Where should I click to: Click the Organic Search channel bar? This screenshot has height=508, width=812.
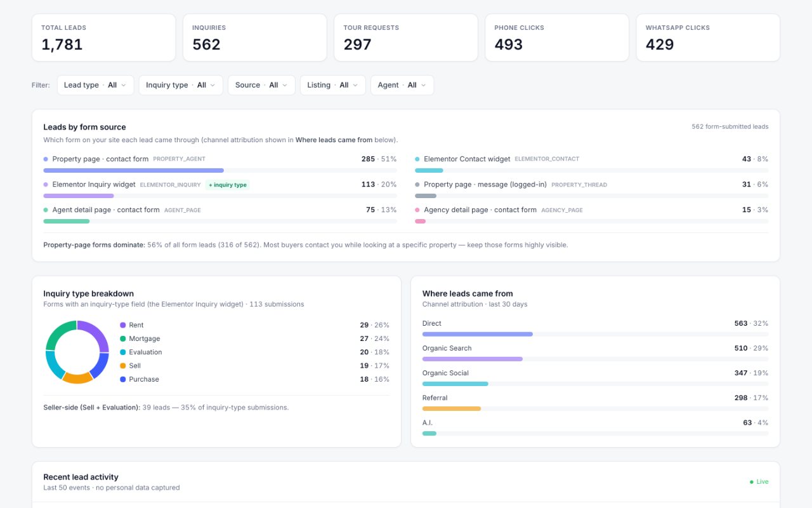click(596, 359)
